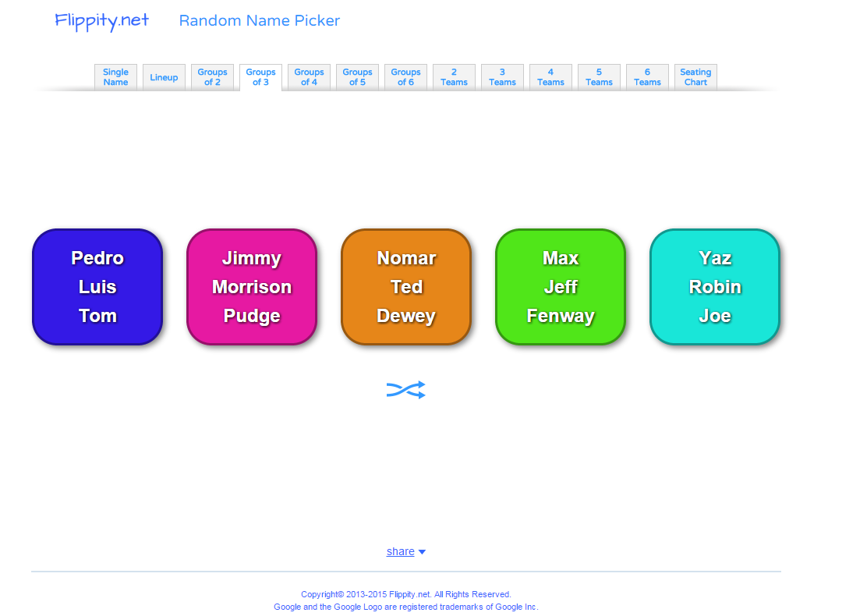Select the pink group containing Jimmy

click(x=251, y=286)
